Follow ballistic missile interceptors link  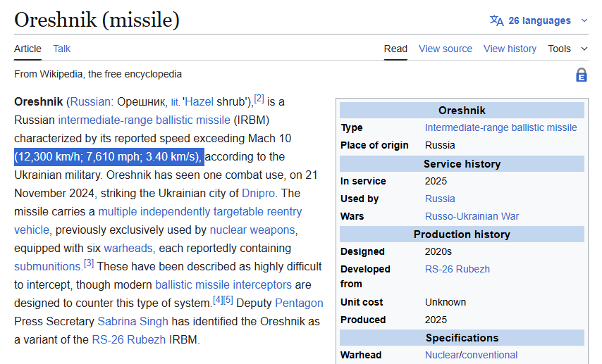click(223, 284)
